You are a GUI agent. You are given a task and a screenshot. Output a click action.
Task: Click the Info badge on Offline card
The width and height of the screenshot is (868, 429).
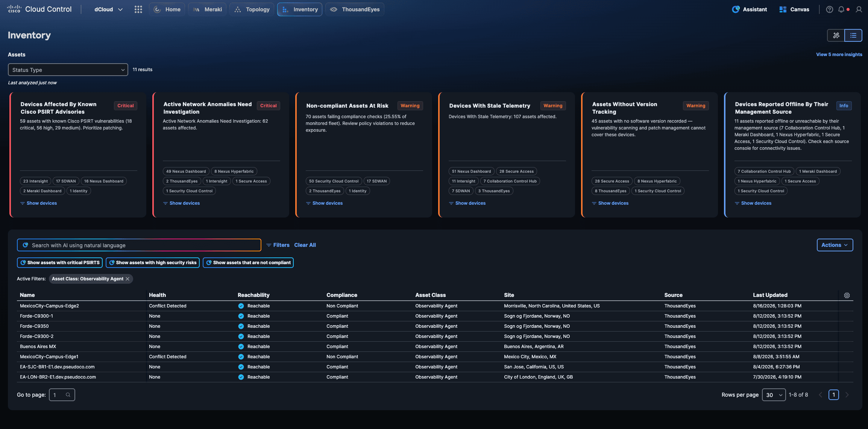844,106
